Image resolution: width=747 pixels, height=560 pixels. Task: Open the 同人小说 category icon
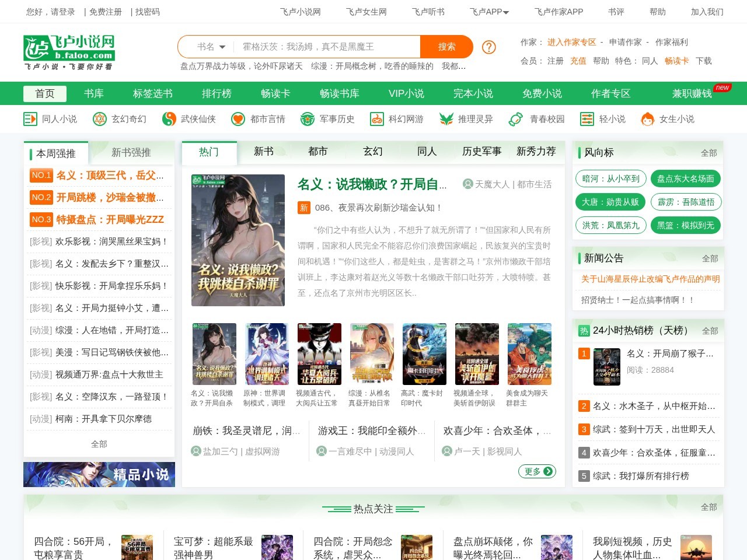[x=30, y=119]
